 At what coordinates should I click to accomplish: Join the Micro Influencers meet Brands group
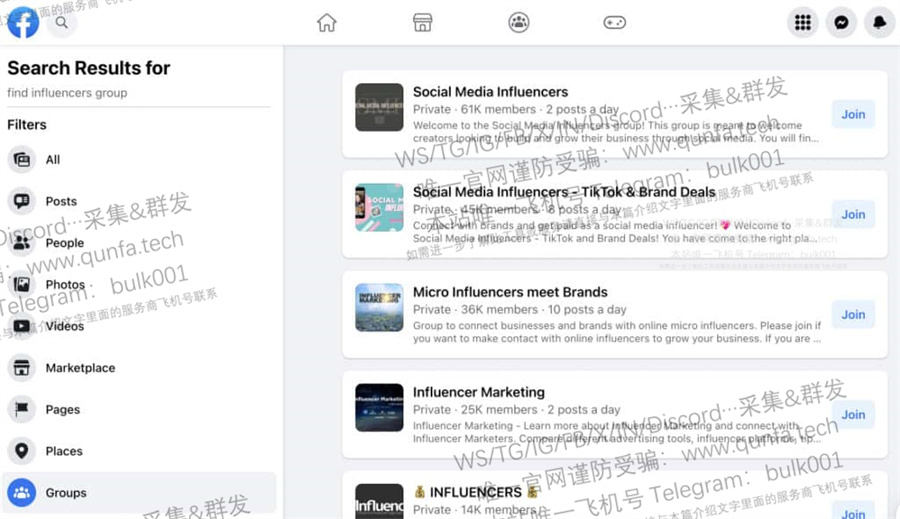853,314
